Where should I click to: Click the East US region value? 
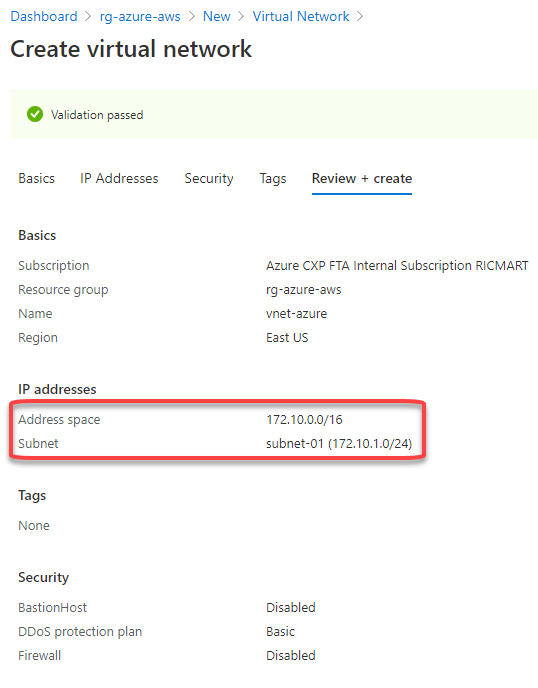pos(287,338)
